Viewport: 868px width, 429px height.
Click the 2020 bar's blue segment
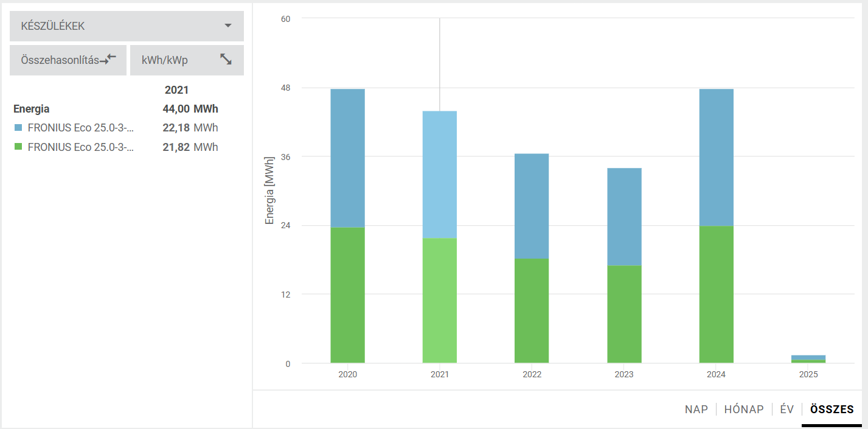[x=347, y=158]
